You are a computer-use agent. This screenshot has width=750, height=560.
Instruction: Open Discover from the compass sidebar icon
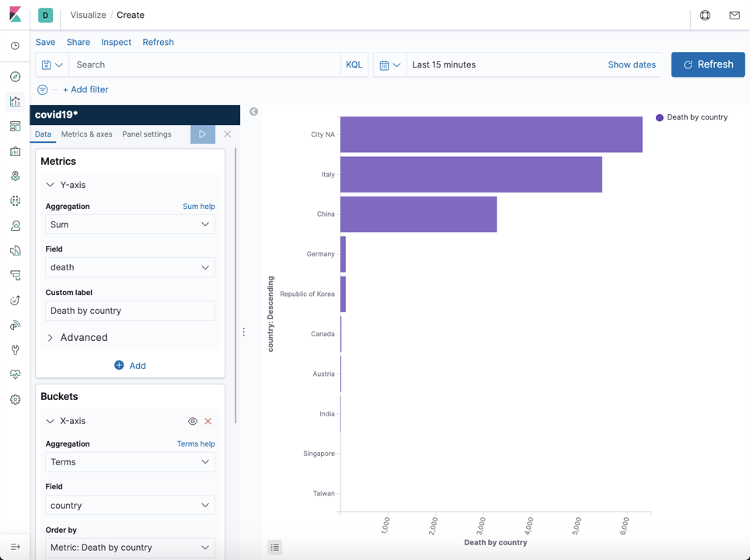point(16,76)
